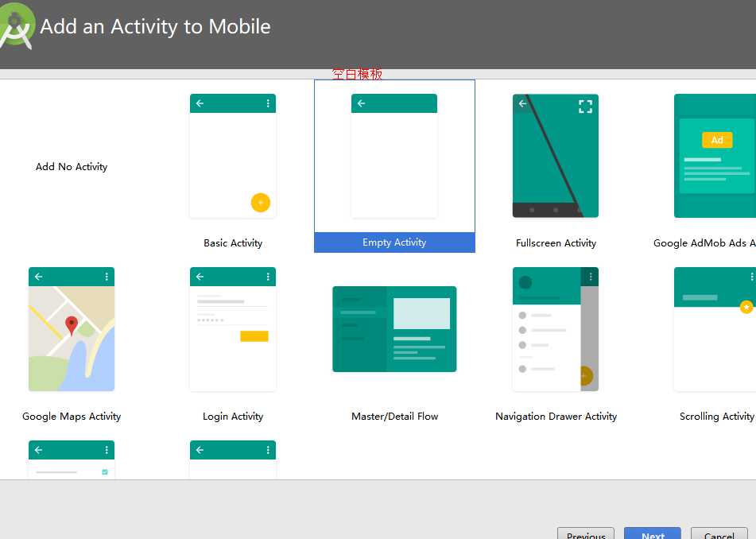756x539 pixels.
Task: Click the overflow dots in Basic Activity preview
Action: coord(268,103)
